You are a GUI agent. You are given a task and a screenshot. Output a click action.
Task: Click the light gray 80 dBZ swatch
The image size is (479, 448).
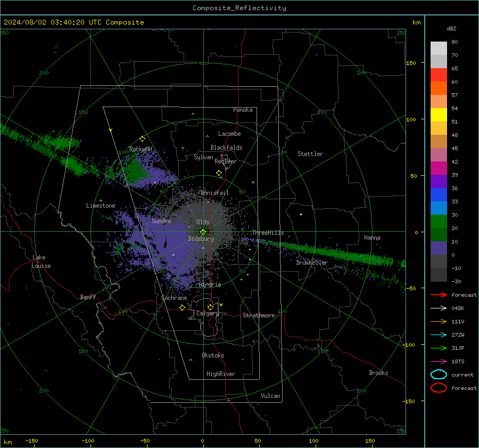tap(439, 48)
